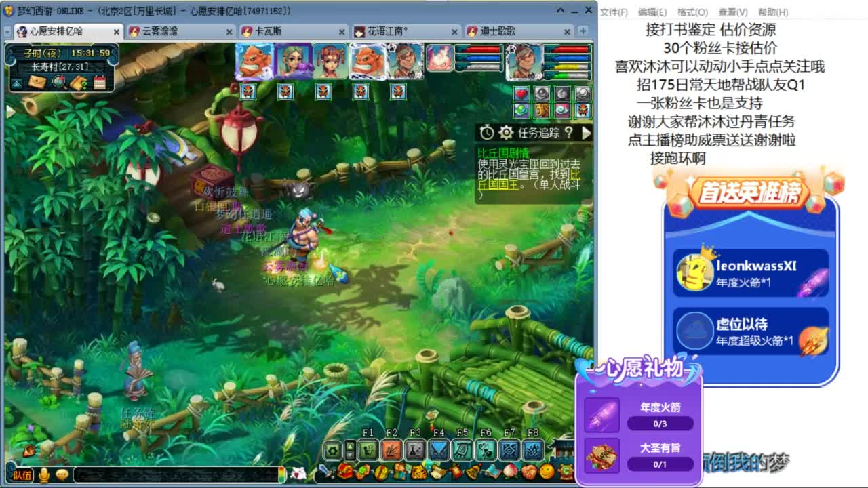Click the task tracker timer icon
This screenshot has width=868, height=488.
point(487,133)
